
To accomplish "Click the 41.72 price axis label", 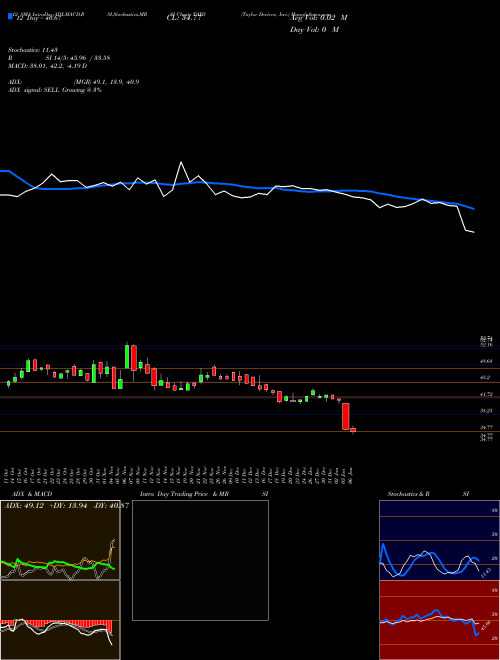I will [x=487, y=394].
